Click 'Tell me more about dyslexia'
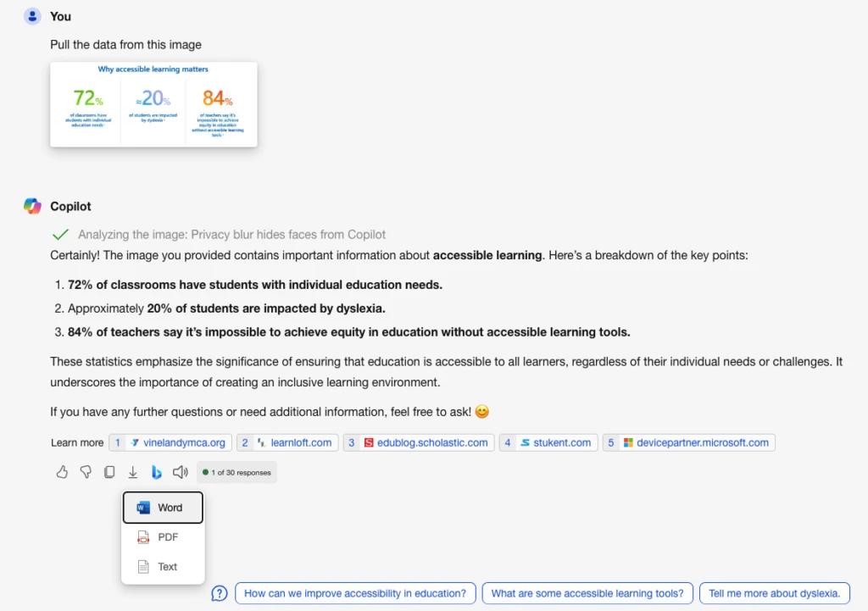 tap(774, 593)
